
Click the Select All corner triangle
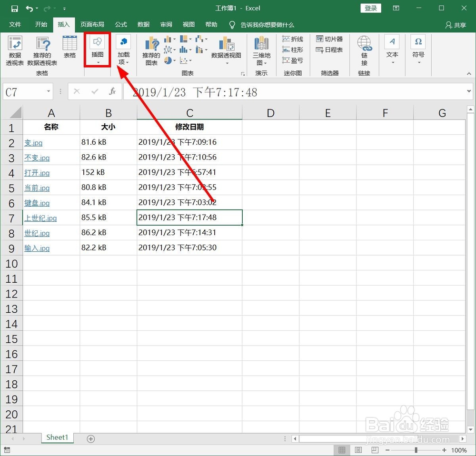point(16,112)
